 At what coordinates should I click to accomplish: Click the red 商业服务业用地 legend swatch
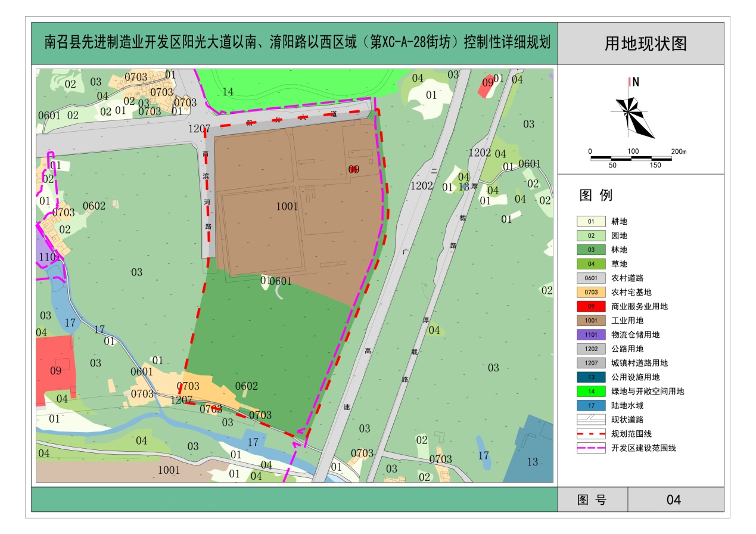pos(591,306)
